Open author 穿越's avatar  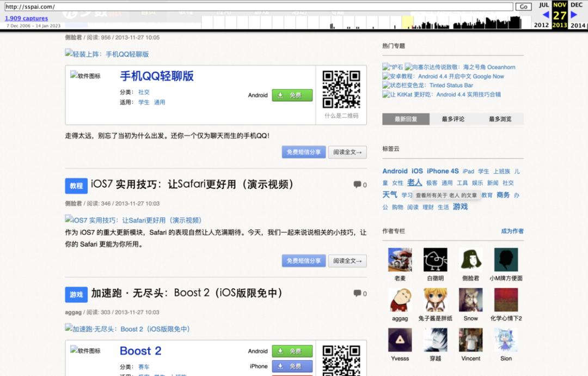point(435,339)
